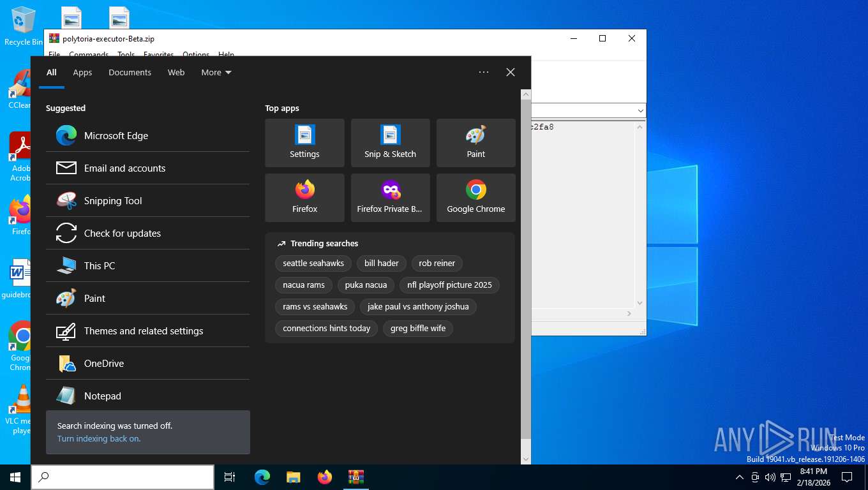
Task: Click search panel vertical scrollbar
Action: [526, 268]
